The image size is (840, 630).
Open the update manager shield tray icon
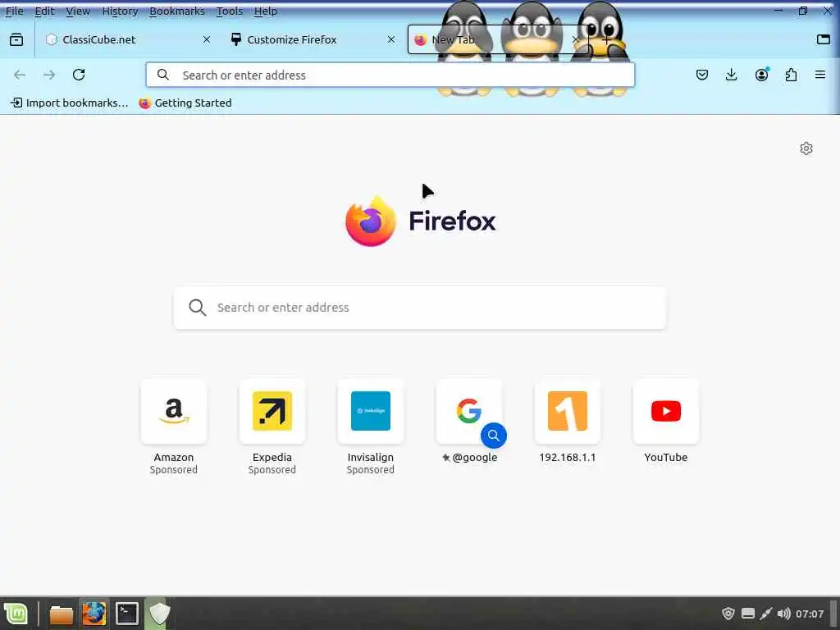[x=728, y=614]
